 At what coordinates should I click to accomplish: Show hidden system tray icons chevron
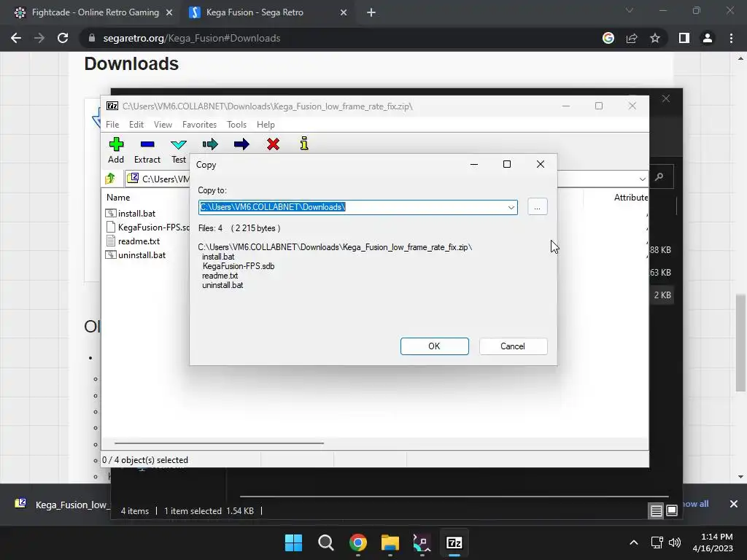click(x=634, y=542)
